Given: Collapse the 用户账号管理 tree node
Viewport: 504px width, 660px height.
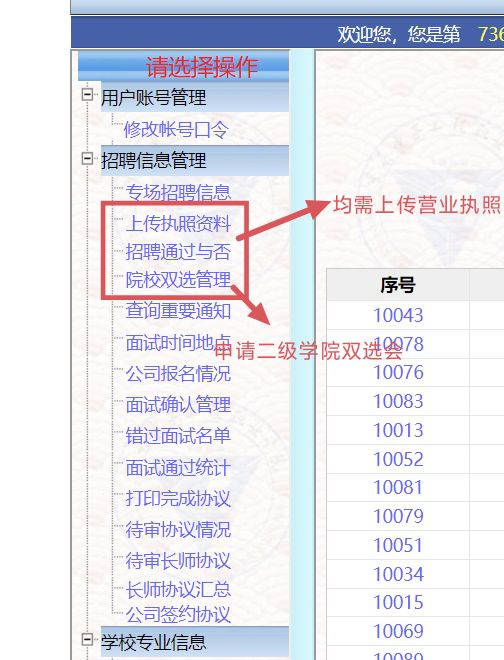Looking at the screenshot, I should pos(87,94).
